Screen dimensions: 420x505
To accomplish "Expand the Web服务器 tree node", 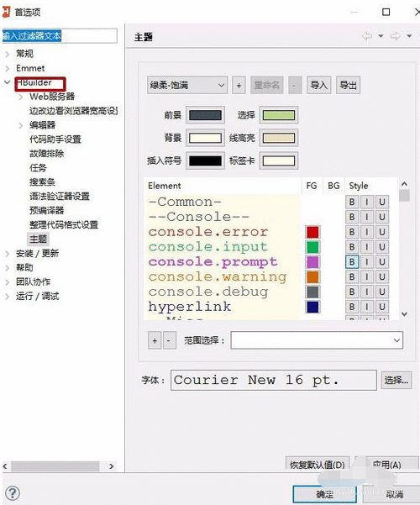I will pyautogui.click(x=21, y=97).
